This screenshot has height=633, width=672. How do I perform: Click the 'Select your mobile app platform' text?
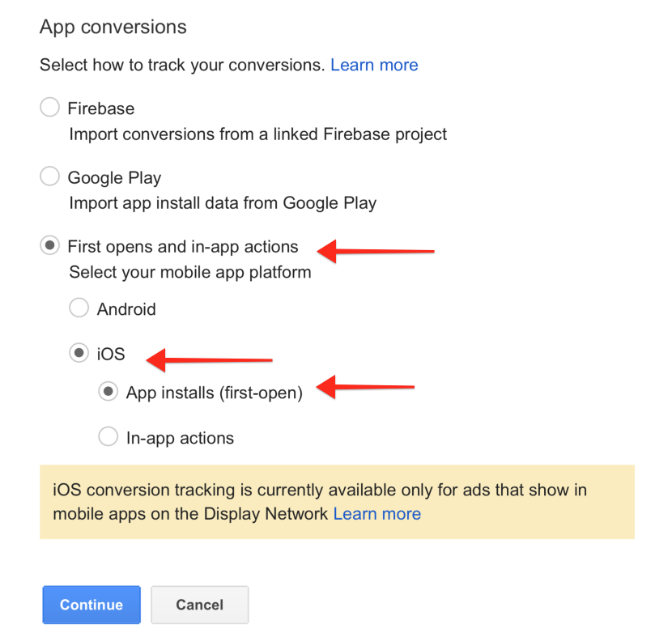click(x=189, y=272)
